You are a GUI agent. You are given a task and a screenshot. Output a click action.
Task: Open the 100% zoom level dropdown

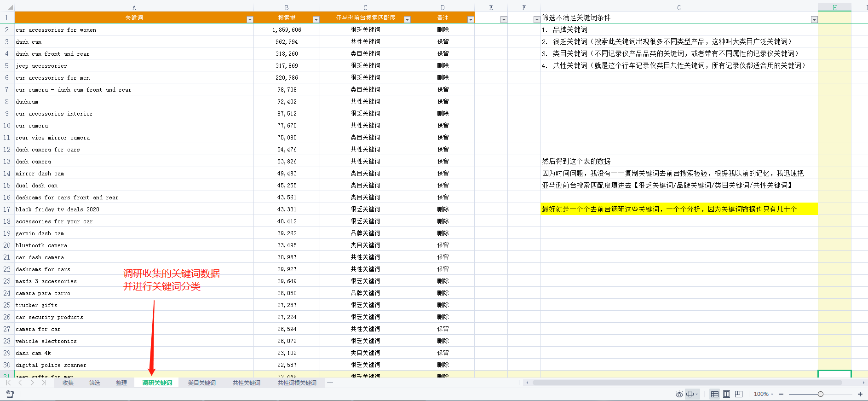coord(764,394)
